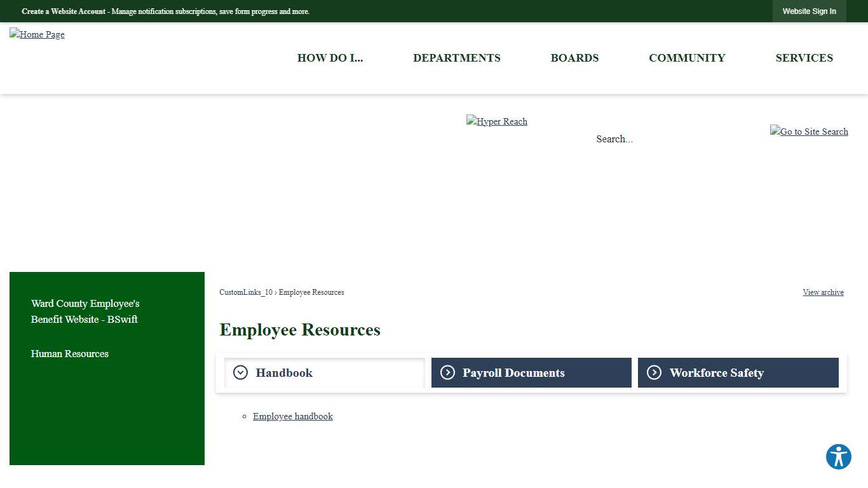Viewport: 868px width, 488px height.
Task: Click the Home Page logo link
Action: pos(36,34)
